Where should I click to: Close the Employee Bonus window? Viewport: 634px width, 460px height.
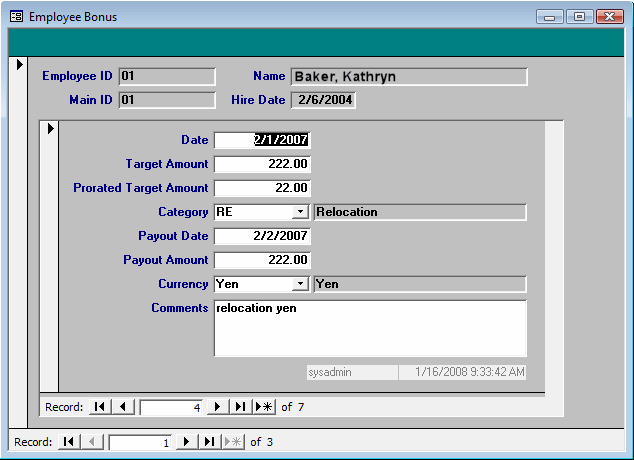(x=610, y=17)
